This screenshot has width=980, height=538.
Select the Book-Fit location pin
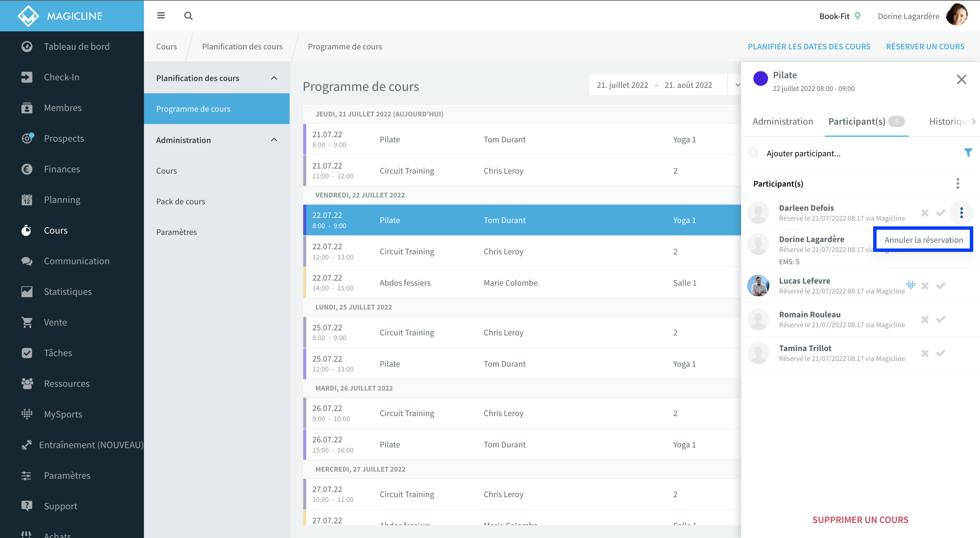point(857,16)
